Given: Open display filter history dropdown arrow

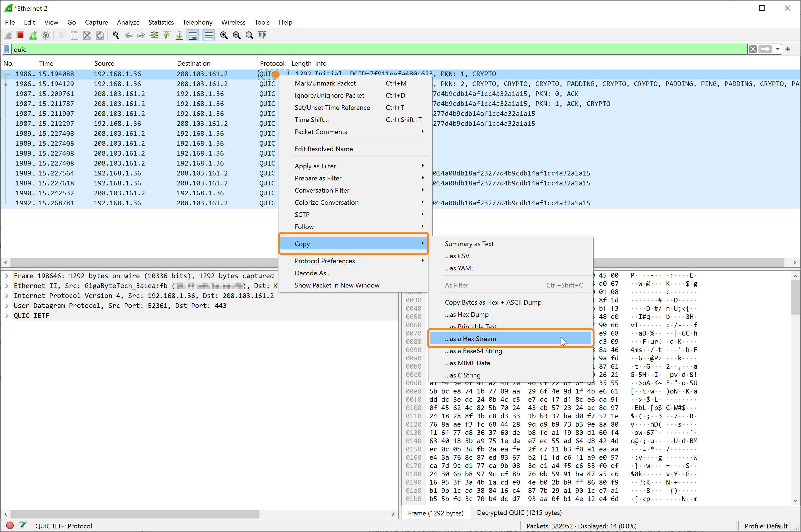Looking at the screenshot, I should tap(778, 50).
